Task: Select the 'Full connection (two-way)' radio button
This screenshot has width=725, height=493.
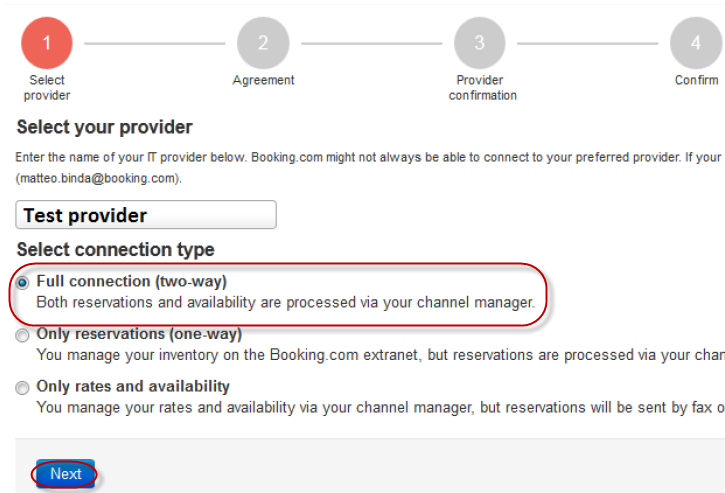Action: tap(23, 283)
